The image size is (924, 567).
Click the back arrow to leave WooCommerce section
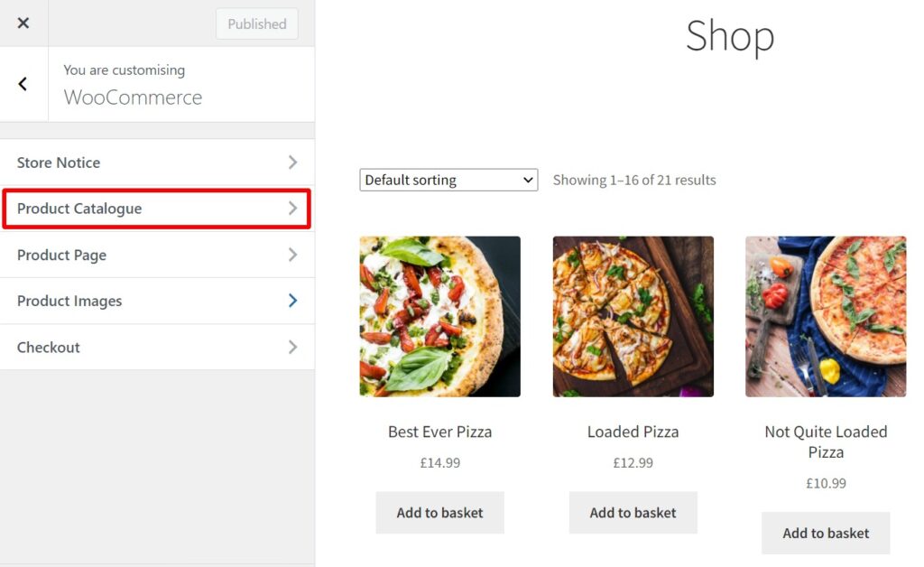pos(22,83)
